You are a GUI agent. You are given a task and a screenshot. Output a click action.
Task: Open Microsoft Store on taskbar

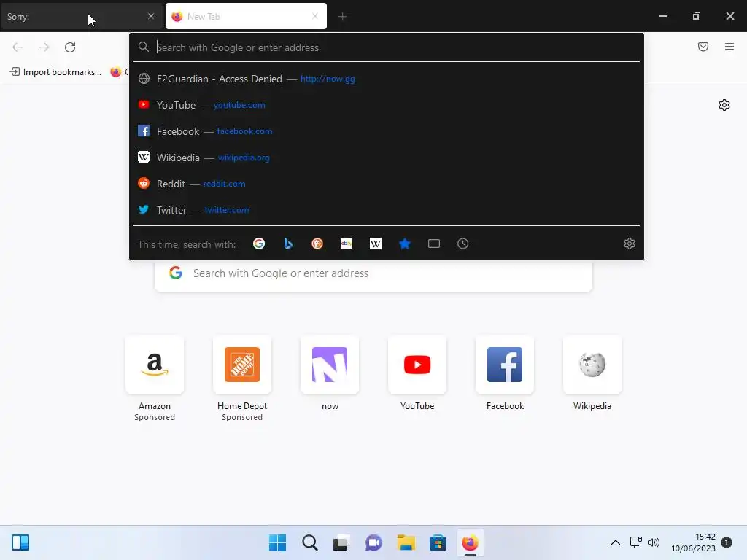point(438,542)
